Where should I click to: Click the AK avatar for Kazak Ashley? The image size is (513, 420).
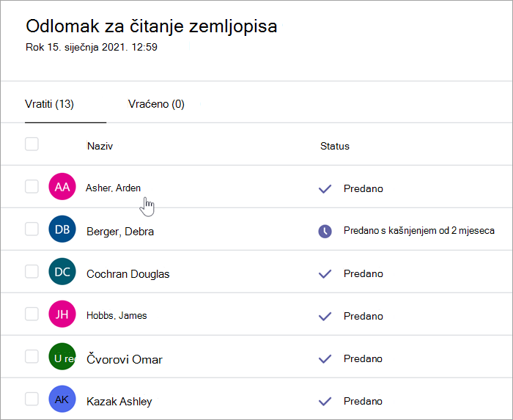coord(62,399)
